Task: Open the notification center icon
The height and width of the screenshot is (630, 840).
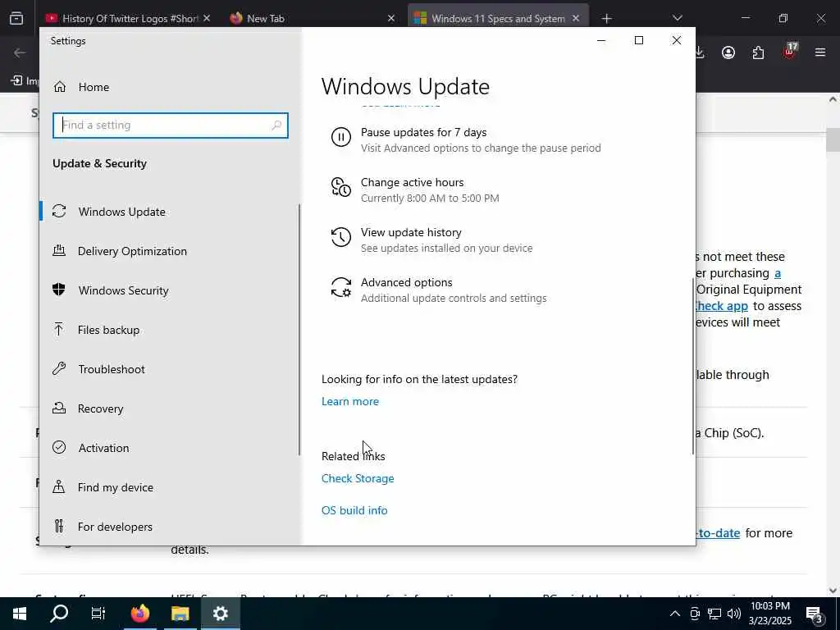Action: (815, 614)
